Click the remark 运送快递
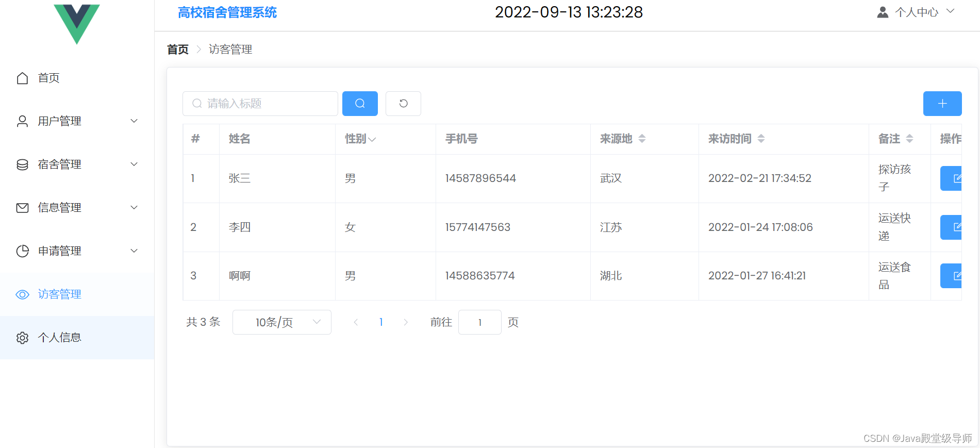Image resolution: width=980 pixels, height=448 pixels. (x=895, y=227)
